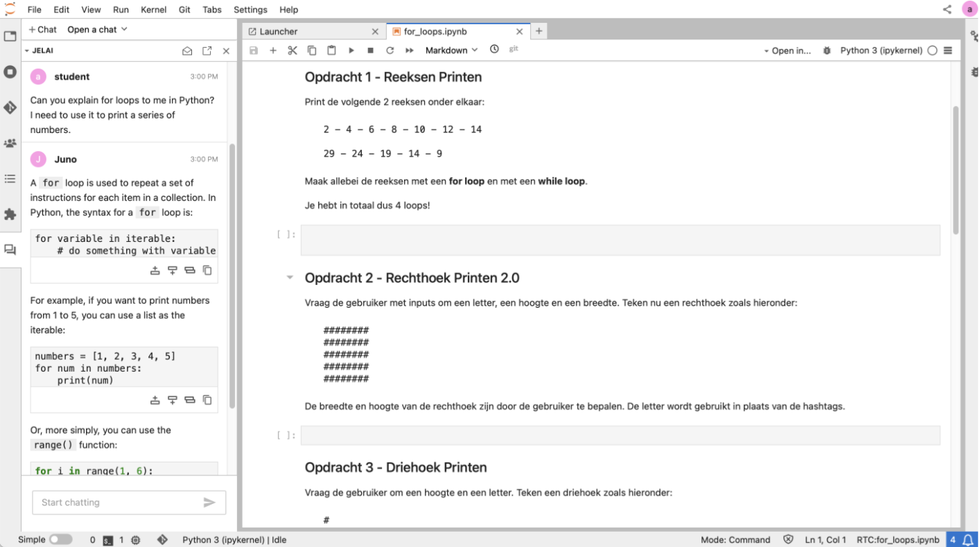Open the View menu
This screenshot has width=980, height=547.
click(x=91, y=10)
